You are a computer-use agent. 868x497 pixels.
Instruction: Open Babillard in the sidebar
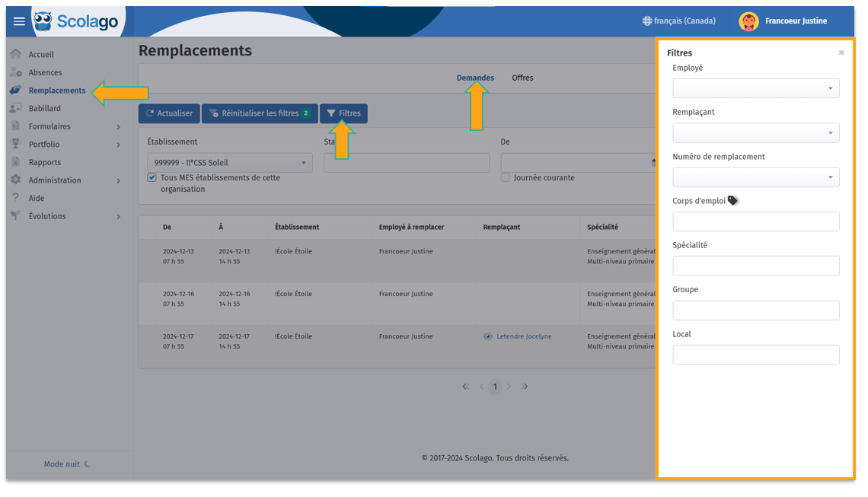coord(45,109)
